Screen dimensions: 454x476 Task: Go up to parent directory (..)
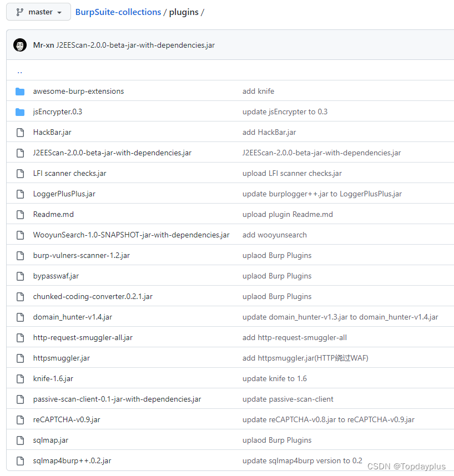click(x=20, y=72)
